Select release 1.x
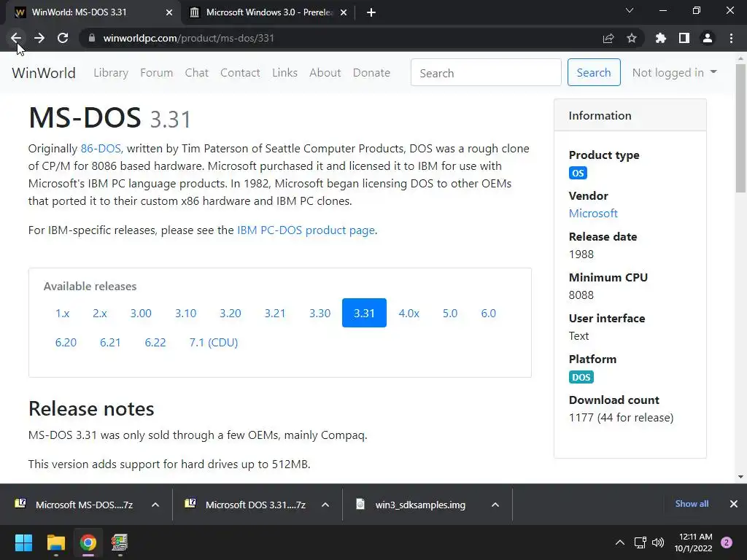This screenshot has height=560, width=747. point(63,314)
